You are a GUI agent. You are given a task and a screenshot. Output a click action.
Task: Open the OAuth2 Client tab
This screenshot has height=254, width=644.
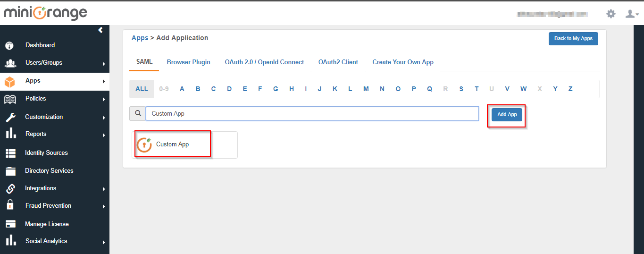(338, 62)
